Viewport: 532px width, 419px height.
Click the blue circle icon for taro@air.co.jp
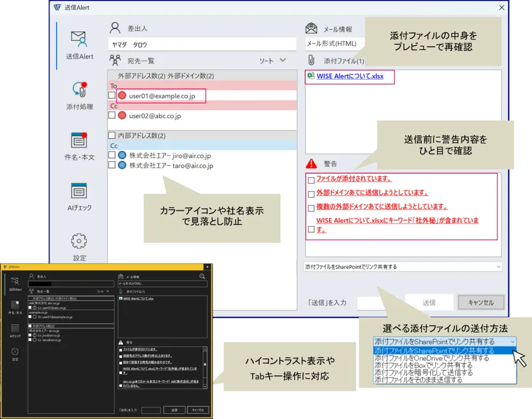[x=122, y=166]
